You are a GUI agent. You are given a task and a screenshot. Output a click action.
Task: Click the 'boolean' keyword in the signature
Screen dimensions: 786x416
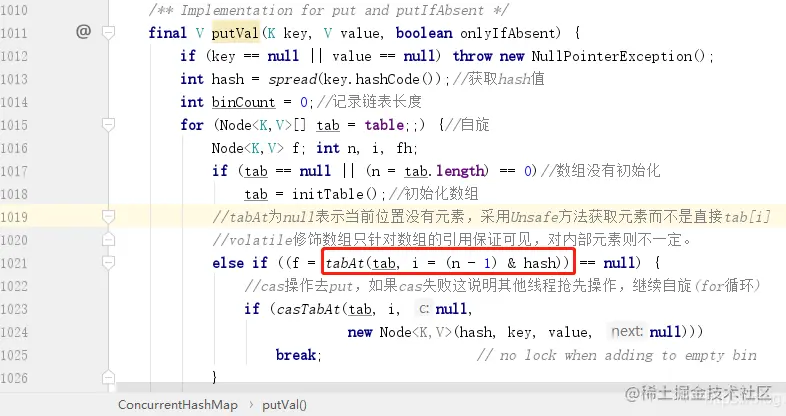[x=424, y=33]
